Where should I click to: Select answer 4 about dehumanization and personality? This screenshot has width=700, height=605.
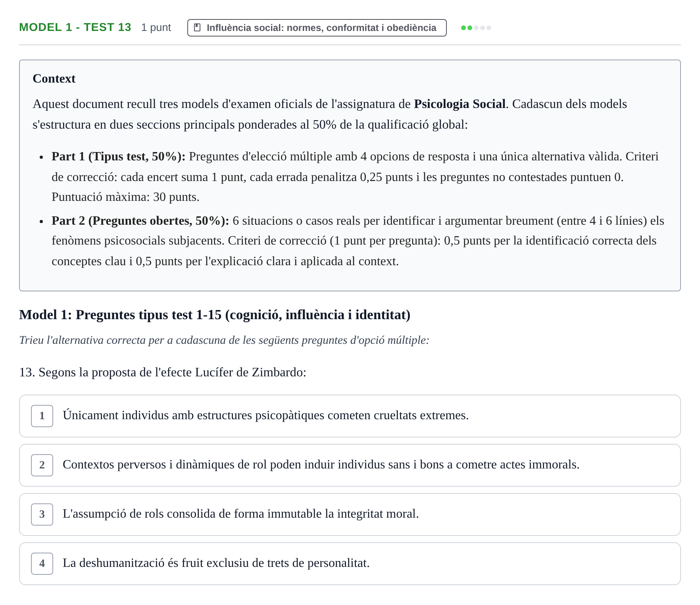350,564
